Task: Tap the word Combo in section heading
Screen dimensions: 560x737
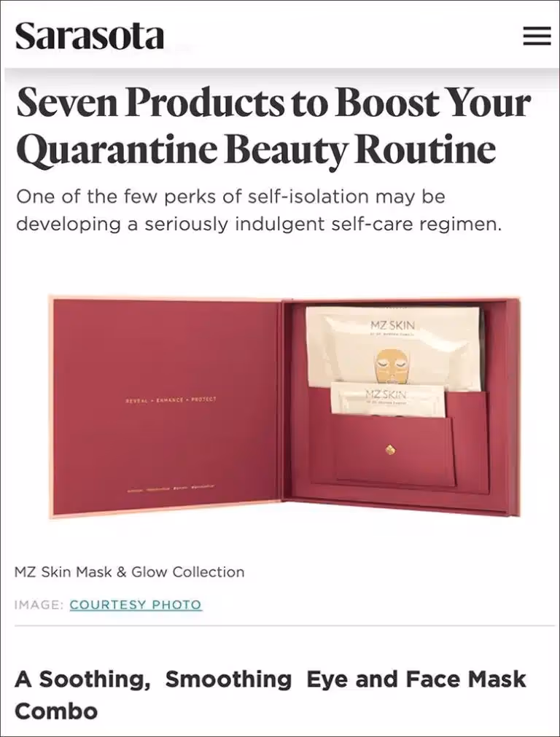Action: pos(56,711)
